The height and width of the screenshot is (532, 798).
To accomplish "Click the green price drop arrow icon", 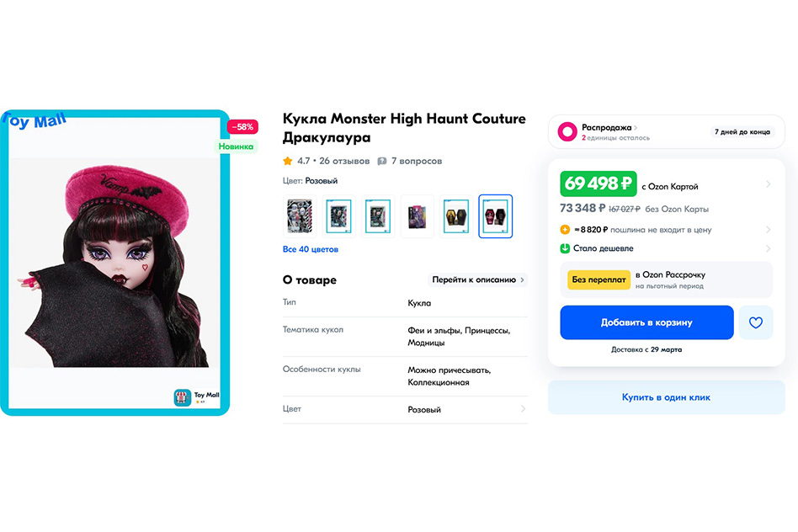I will coord(565,248).
